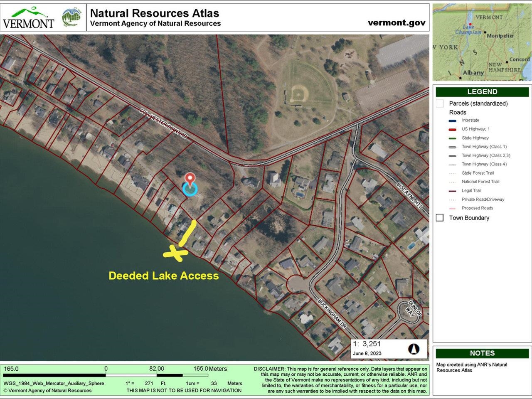532x399 pixels.
Task: Click the State Highway green line swatch
Action: [x=453, y=138]
